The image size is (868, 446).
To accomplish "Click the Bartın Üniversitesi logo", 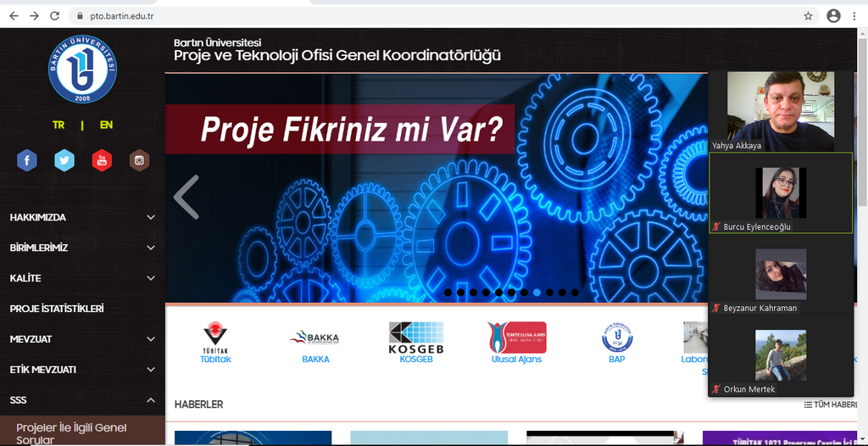I will pos(82,70).
